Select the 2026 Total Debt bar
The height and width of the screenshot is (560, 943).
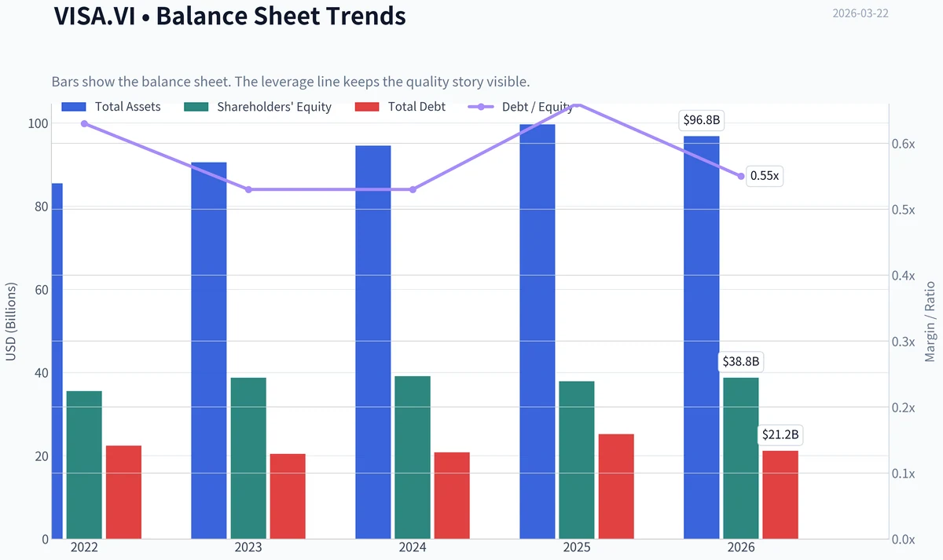(x=780, y=495)
